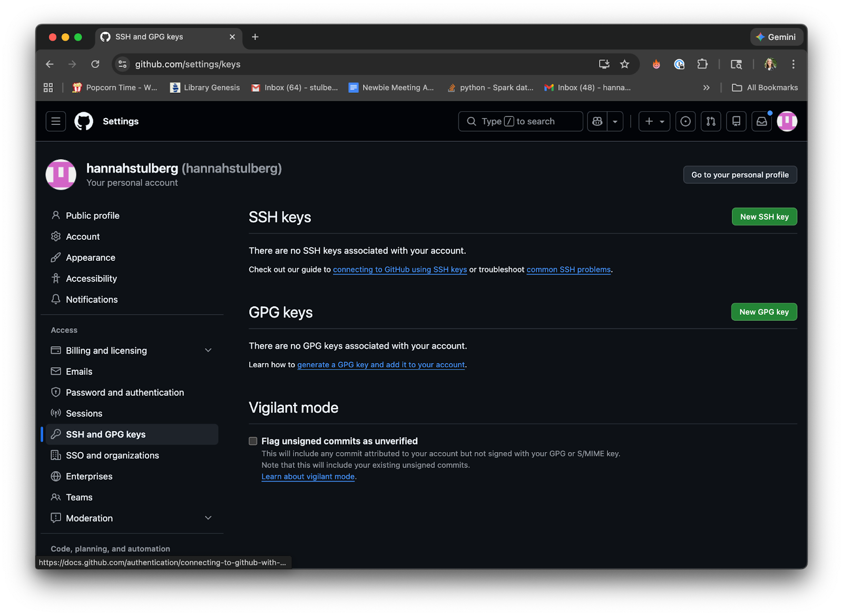
Task: Click the GitHub octocat logo
Action: coord(83,121)
